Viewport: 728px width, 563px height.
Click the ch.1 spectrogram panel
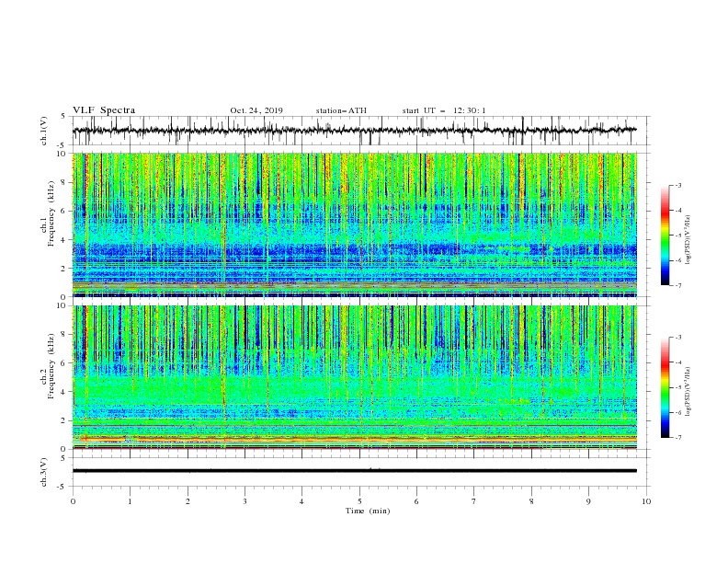[354, 224]
